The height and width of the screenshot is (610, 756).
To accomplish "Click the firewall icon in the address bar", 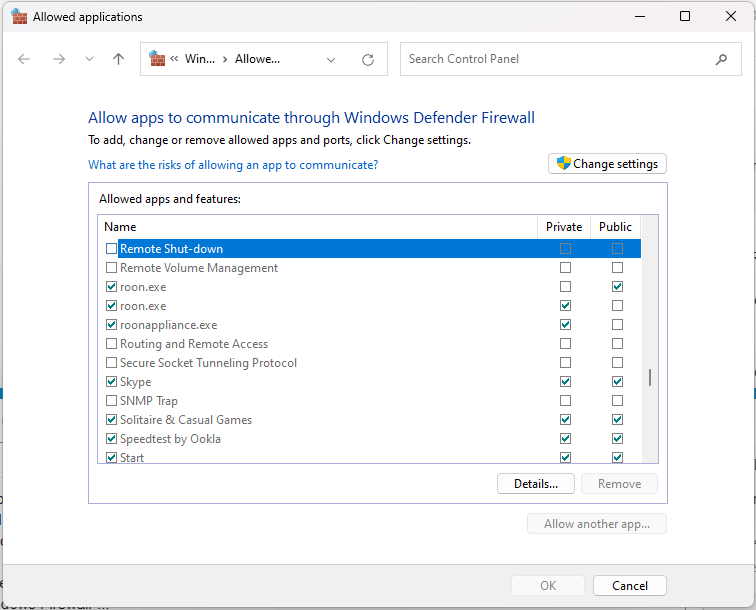I will coord(157,58).
